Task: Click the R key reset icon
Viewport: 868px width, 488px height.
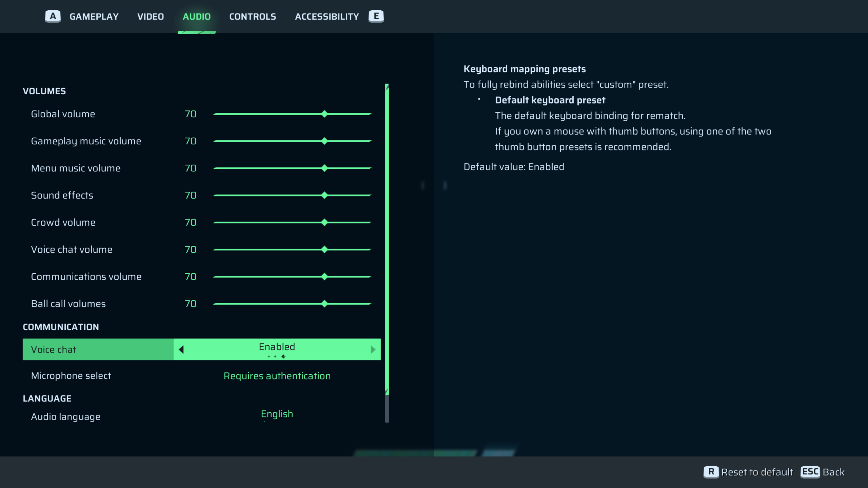Action: tap(711, 472)
